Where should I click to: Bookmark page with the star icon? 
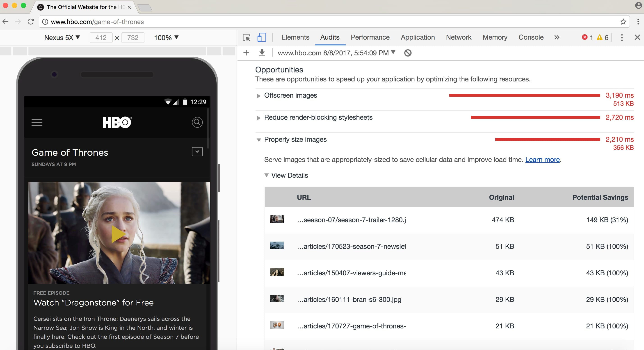click(x=623, y=22)
